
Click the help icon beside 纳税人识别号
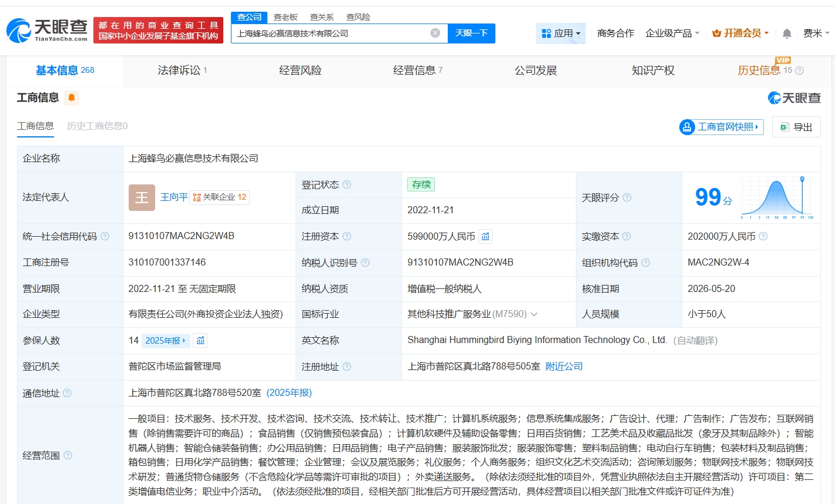tap(365, 263)
